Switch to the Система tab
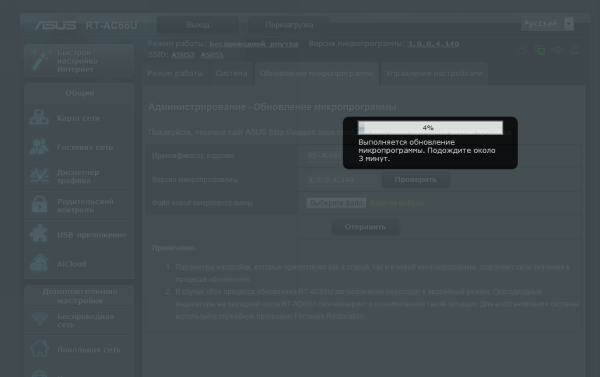The height and width of the screenshot is (377, 600). pos(231,73)
